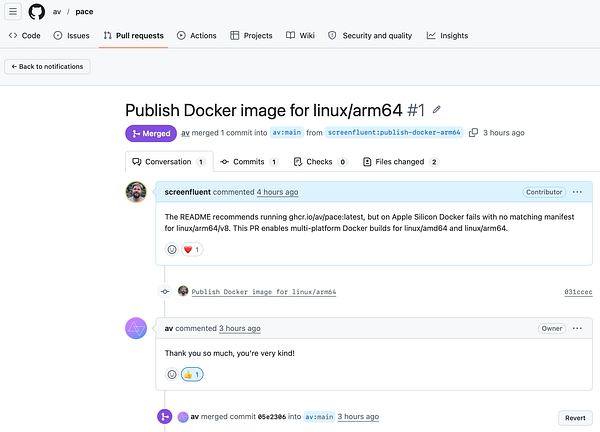The height and width of the screenshot is (432, 600).
Task: Toggle thumbs up reaction on av's comment
Action: click(x=192, y=374)
